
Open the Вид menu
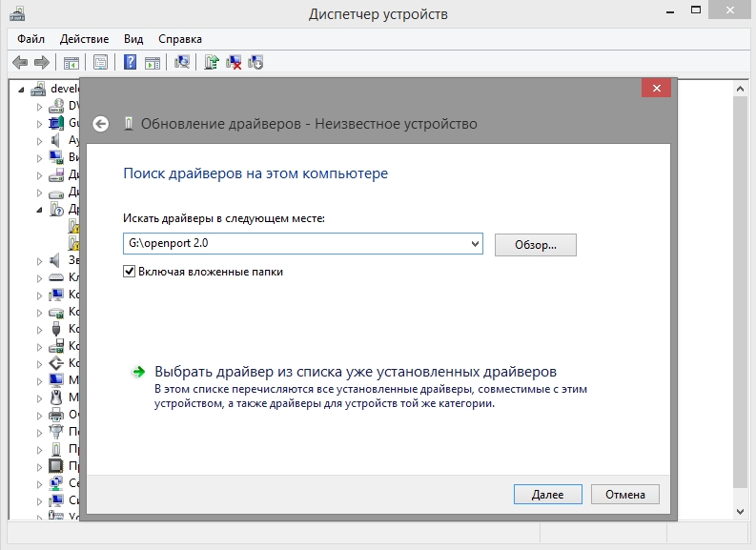(133, 39)
